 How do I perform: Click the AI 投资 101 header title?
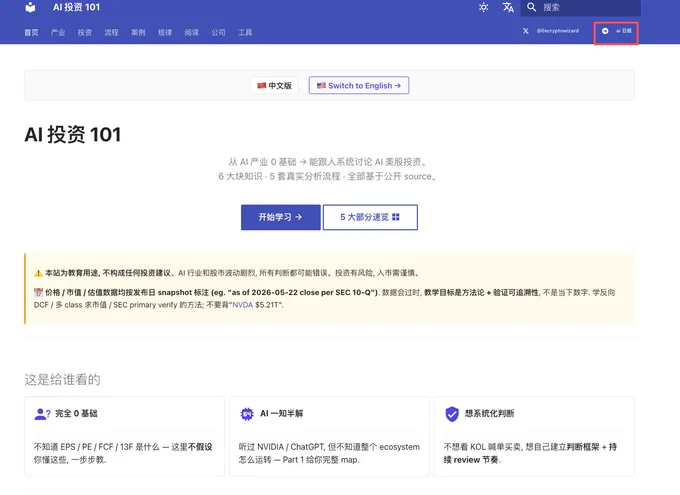coord(76,7)
